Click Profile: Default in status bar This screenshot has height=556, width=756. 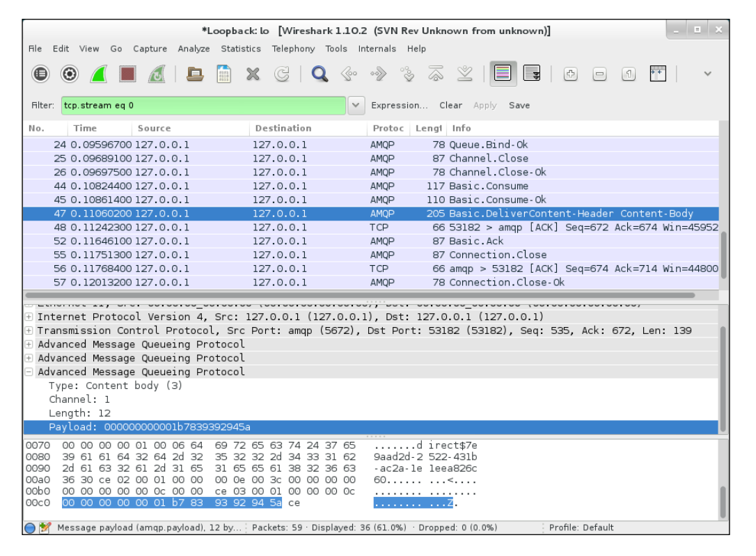[x=581, y=527]
